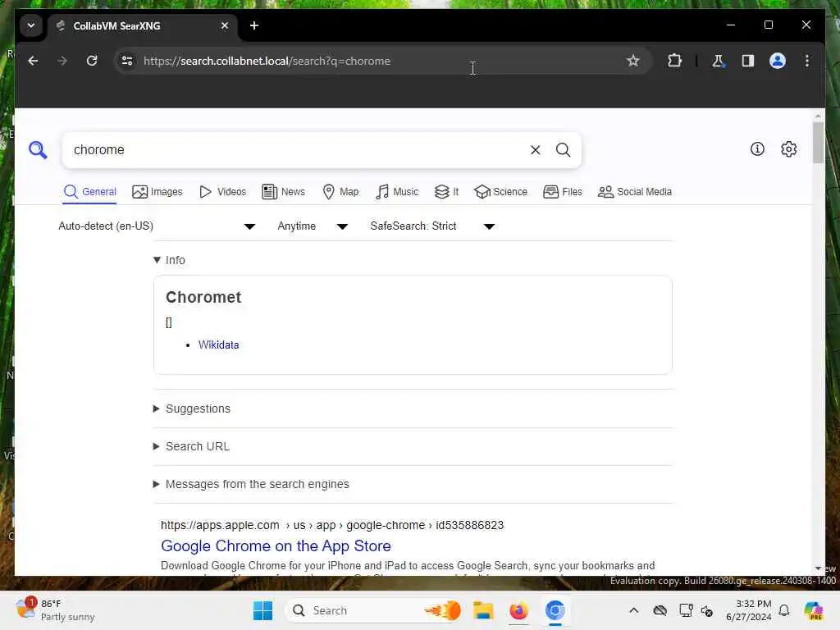This screenshot has width=840, height=630.
Task: Toggle the browser side panel
Action: click(748, 61)
